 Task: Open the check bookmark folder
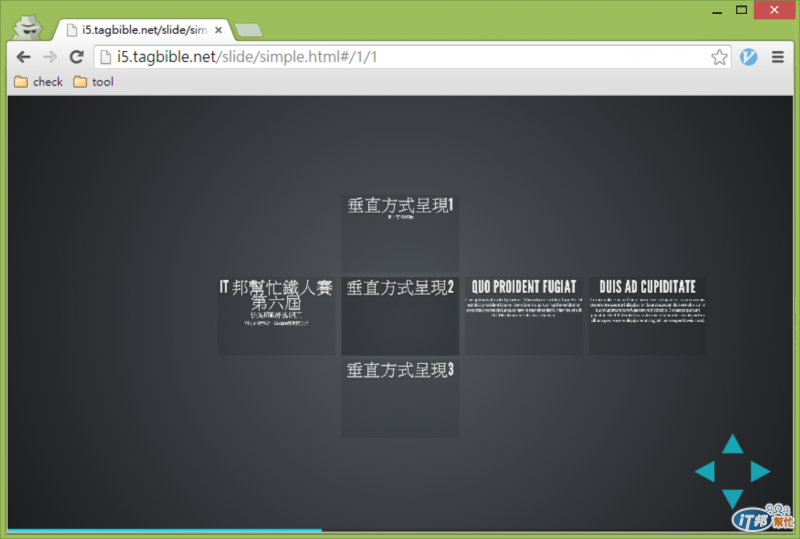tap(38, 82)
